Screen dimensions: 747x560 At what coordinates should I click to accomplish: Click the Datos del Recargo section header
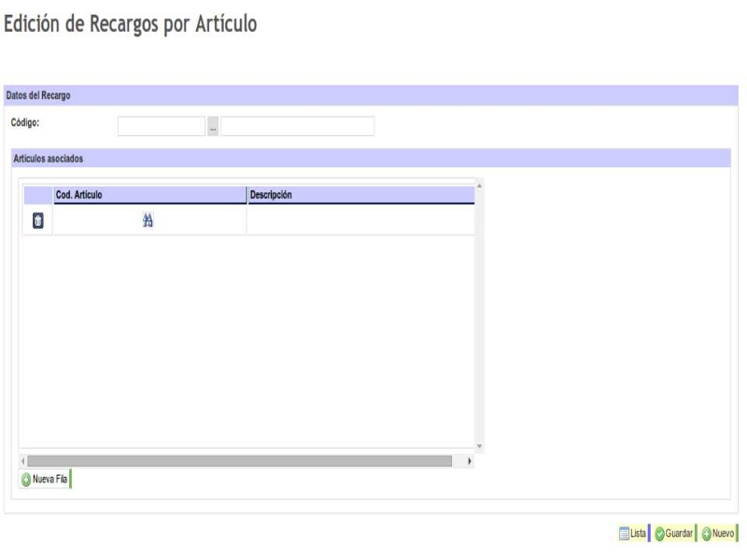click(x=39, y=95)
